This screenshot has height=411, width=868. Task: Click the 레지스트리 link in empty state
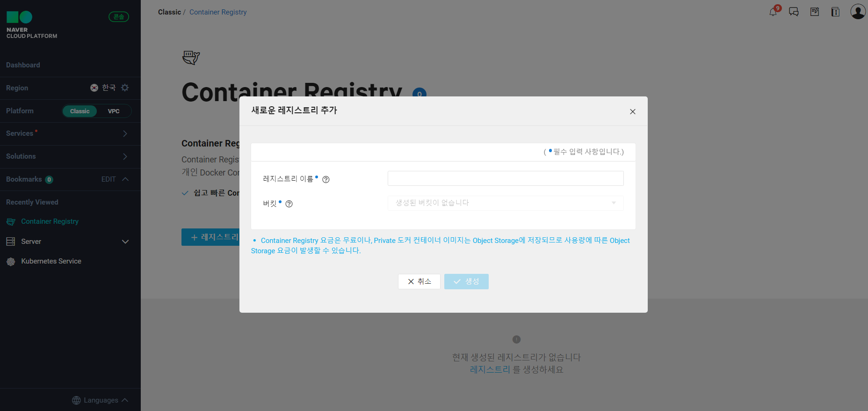pyautogui.click(x=490, y=369)
